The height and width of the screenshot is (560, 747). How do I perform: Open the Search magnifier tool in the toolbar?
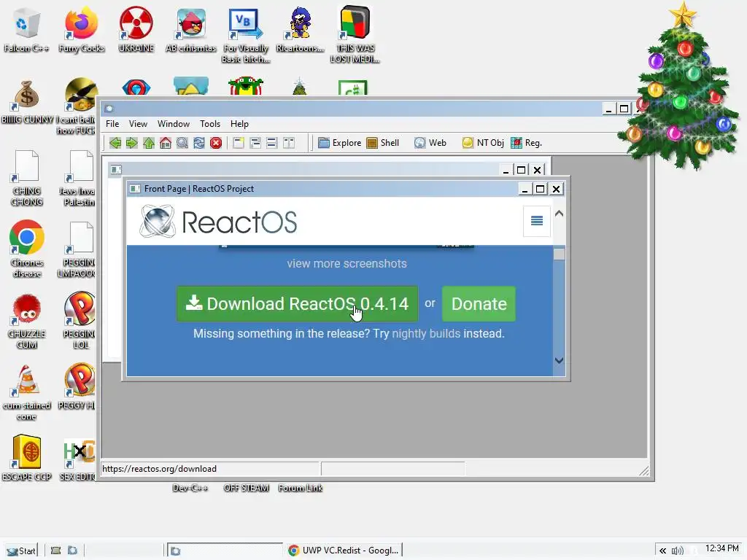[x=182, y=143]
